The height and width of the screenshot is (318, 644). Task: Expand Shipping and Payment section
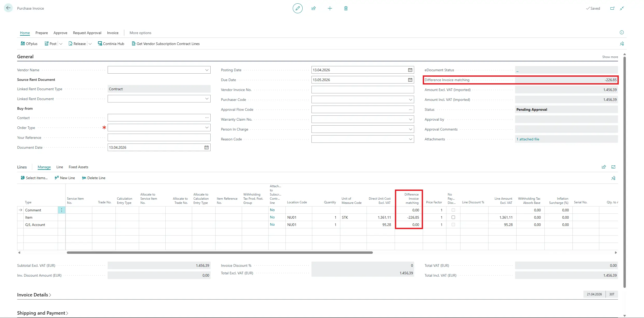[x=43, y=313]
